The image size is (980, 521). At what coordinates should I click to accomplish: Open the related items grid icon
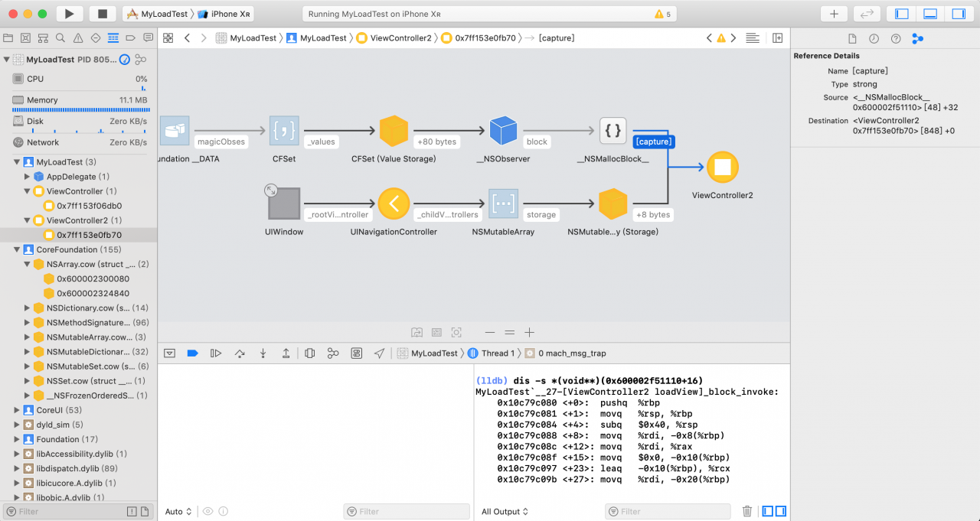click(x=168, y=37)
